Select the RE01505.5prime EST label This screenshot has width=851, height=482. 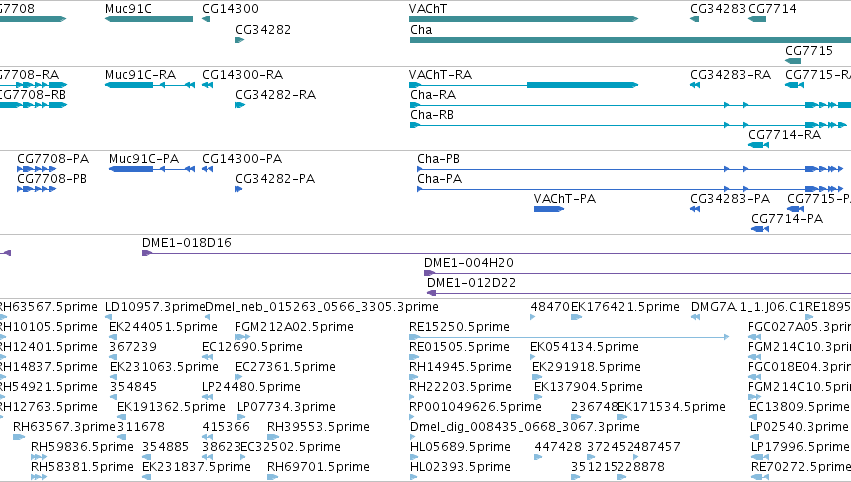[460, 347]
